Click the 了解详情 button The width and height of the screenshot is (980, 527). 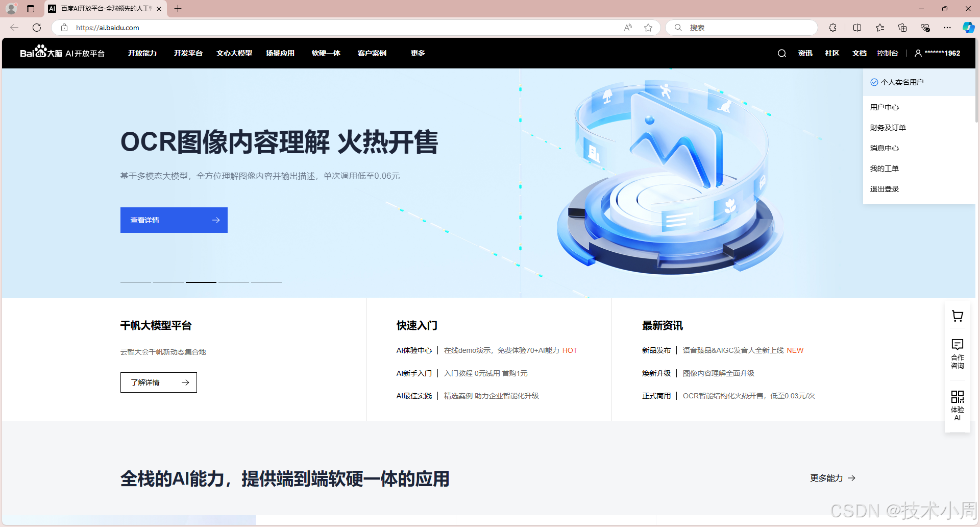159,382
